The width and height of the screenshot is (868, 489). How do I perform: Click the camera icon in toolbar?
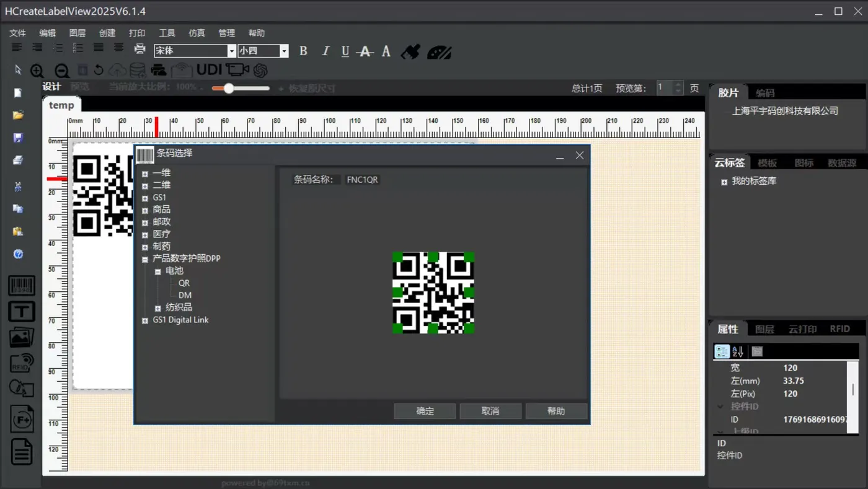(x=237, y=69)
